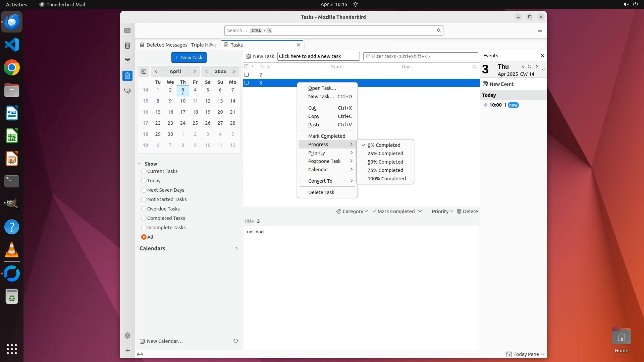The height and width of the screenshot is (362, 644).
Task: Open the Chat sidebar icon
Action: [x=127, y=91]
